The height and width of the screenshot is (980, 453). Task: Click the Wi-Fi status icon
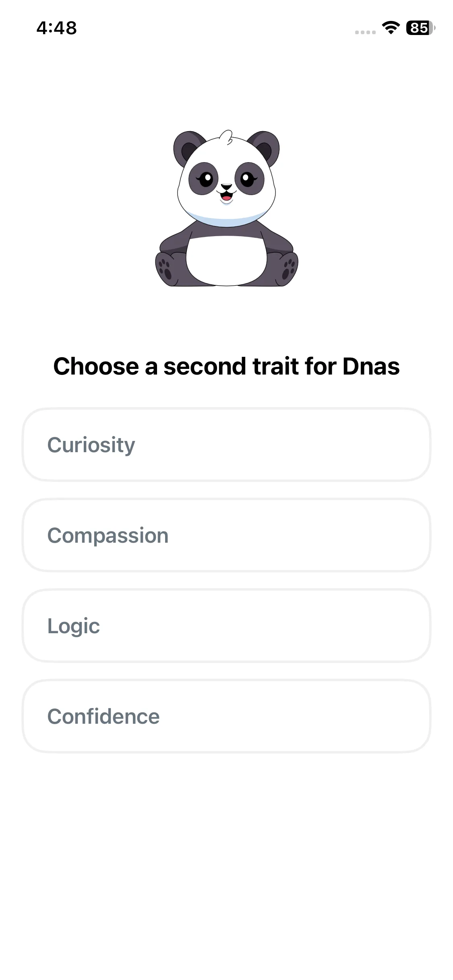coord(390,28)
